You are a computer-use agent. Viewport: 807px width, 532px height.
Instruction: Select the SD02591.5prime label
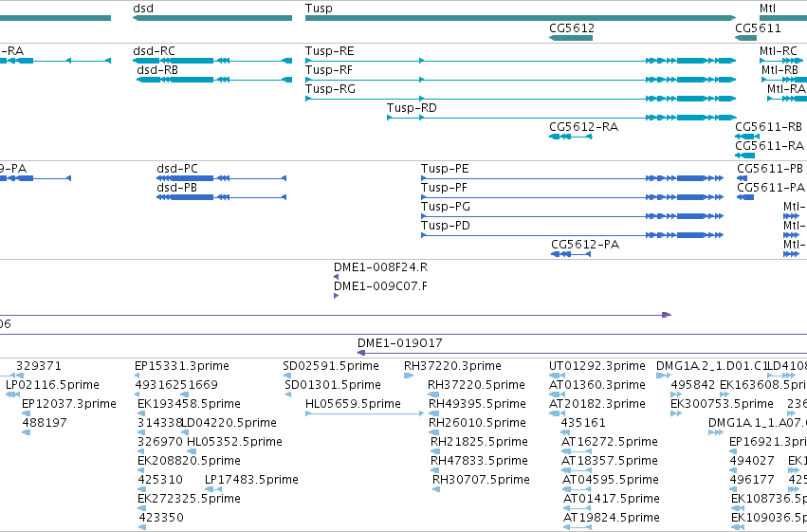[331, 366]
